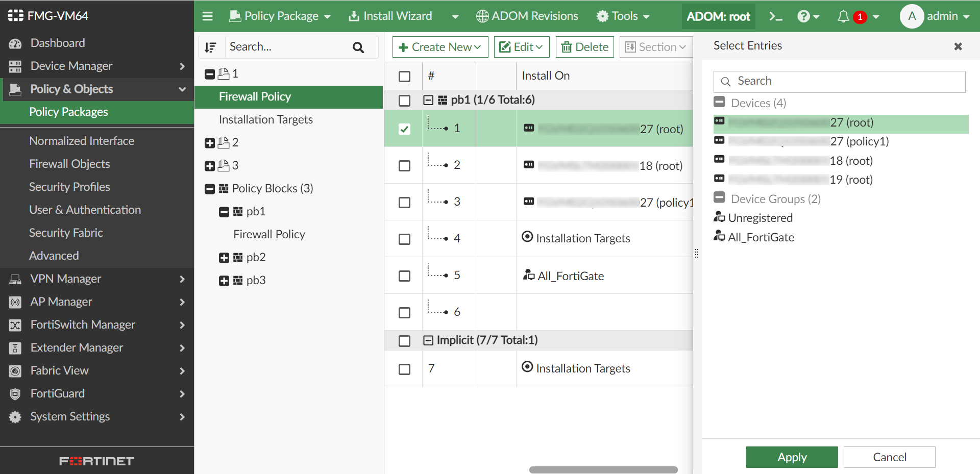Open the search magnifier in policy list
This screenshot has width=980, height=474.
pyautogui.click(x=358, y=47)
